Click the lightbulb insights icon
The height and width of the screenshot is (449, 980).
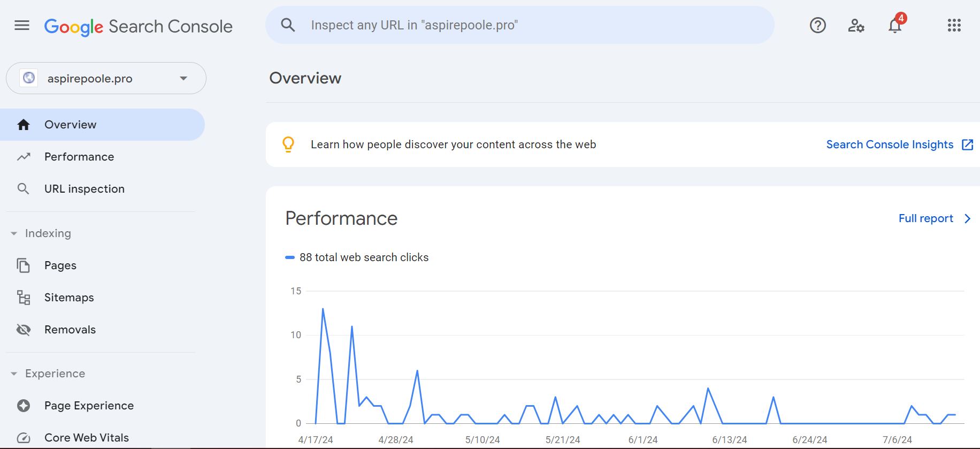[288, 144]
